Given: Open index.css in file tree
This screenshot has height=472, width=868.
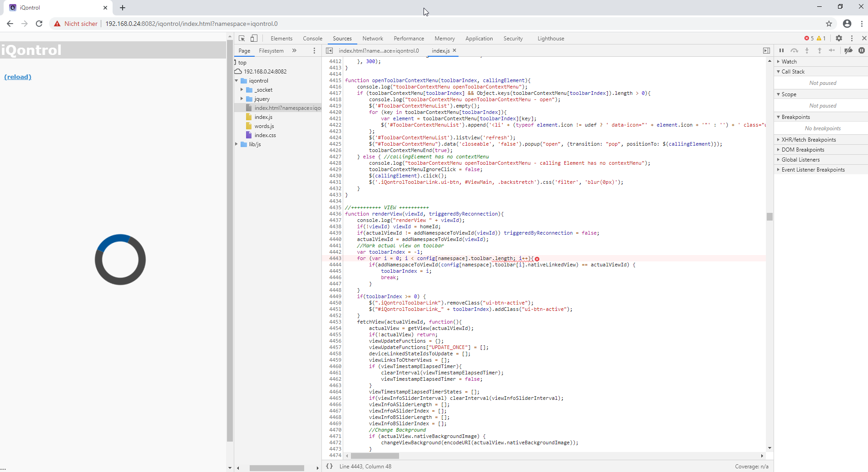Looking at the screenshot, I should coord(265,135).
